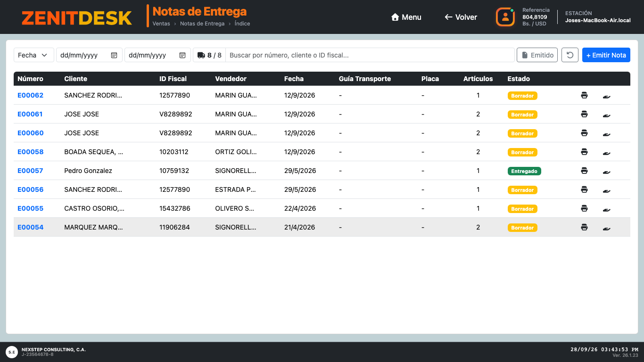Toggle the Emitido filter button

coord(537,55)
